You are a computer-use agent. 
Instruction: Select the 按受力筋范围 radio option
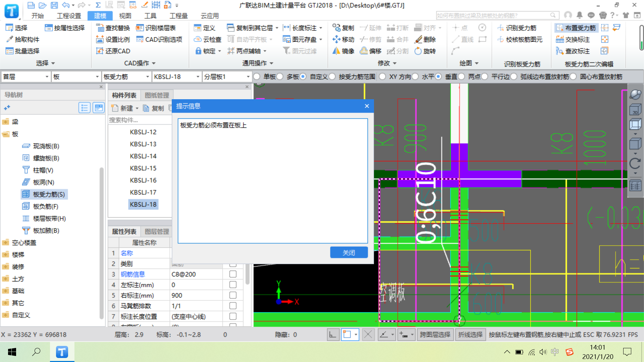coord(332,77)
